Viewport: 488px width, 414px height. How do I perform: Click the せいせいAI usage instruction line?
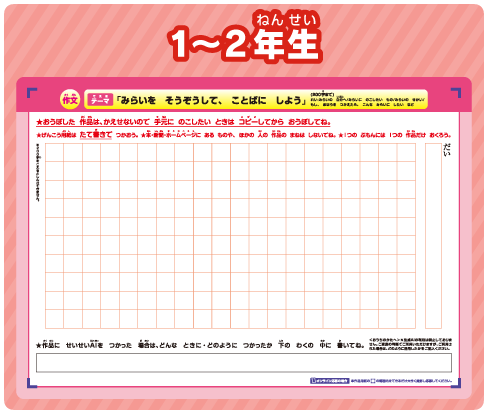(x=200, y=345)
